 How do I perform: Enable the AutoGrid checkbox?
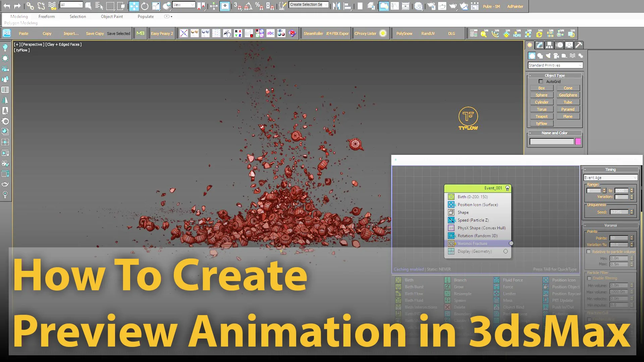(x=541, y=81)
